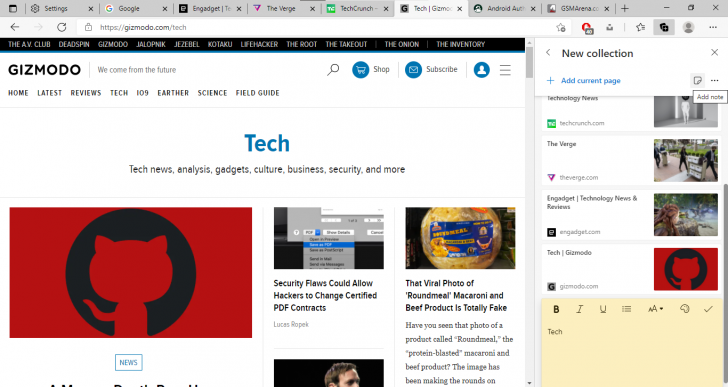This screenshot has height=387, width=728.
Task: Open IO9 in the Gizmodo navigation
Action: click(x=143, y=93)
